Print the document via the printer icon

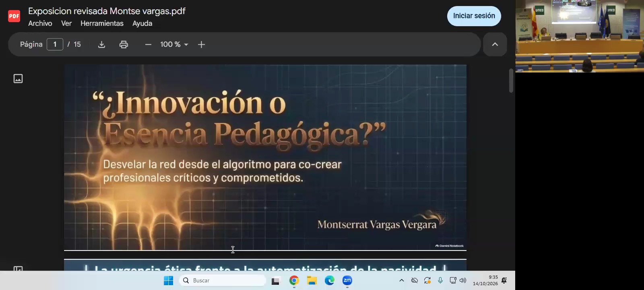click(x=124, y=44)
